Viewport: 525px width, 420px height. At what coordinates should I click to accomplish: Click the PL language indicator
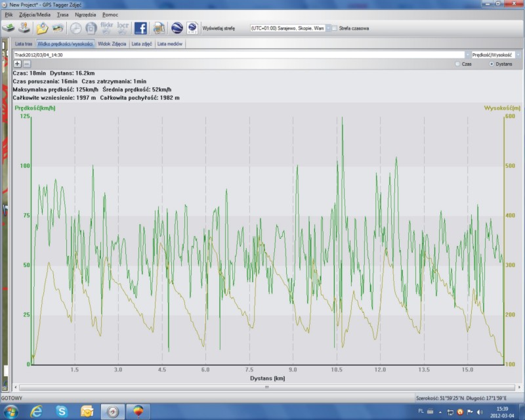point(421,411)
